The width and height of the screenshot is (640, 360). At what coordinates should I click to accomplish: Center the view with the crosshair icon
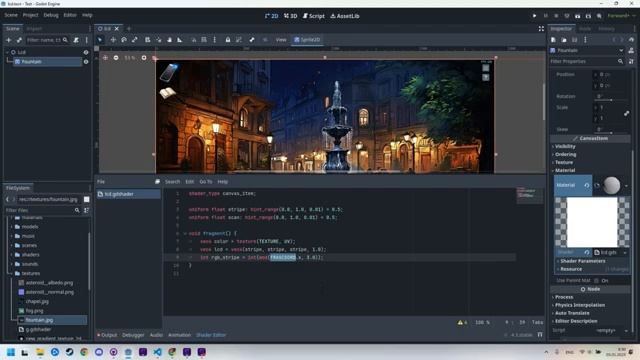click(105, 58)
